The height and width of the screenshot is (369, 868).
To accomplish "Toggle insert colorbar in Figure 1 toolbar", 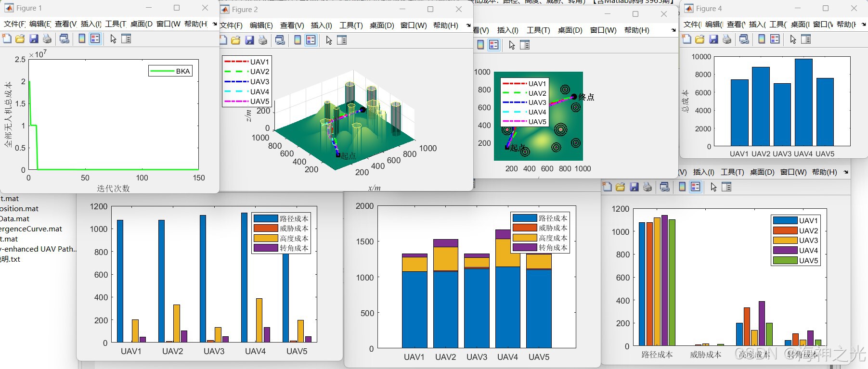I will point(82,38).
